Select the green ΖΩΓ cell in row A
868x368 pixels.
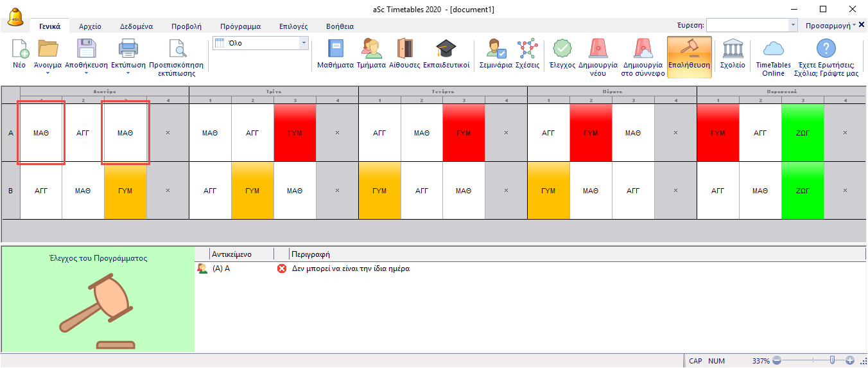803,133
